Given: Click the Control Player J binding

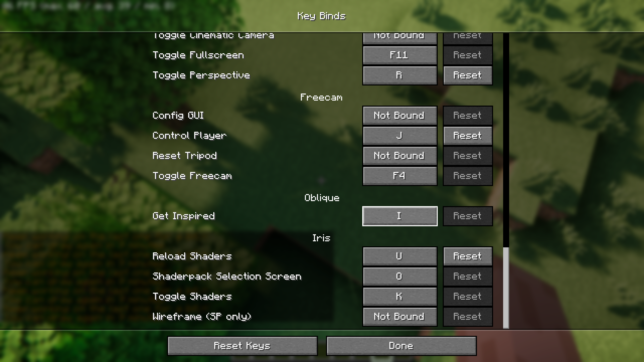Looking at the screenshot, I should coord(399,135).
